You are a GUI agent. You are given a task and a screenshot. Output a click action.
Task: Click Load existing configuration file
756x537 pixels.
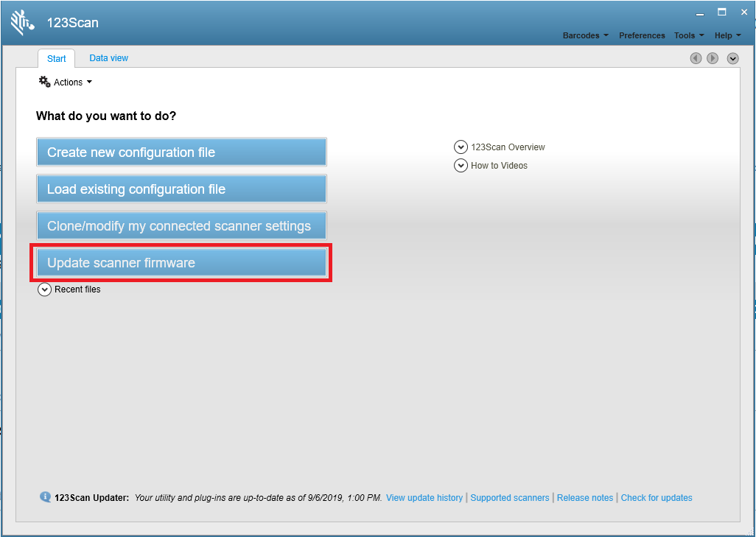[181, 189]
